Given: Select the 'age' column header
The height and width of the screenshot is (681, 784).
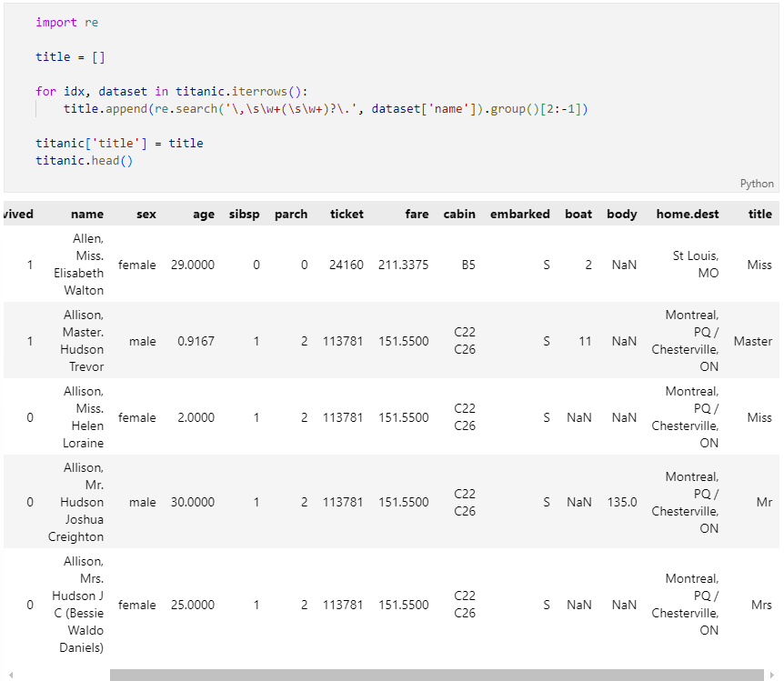Looking at the screenshot, I should coord(204,215).
